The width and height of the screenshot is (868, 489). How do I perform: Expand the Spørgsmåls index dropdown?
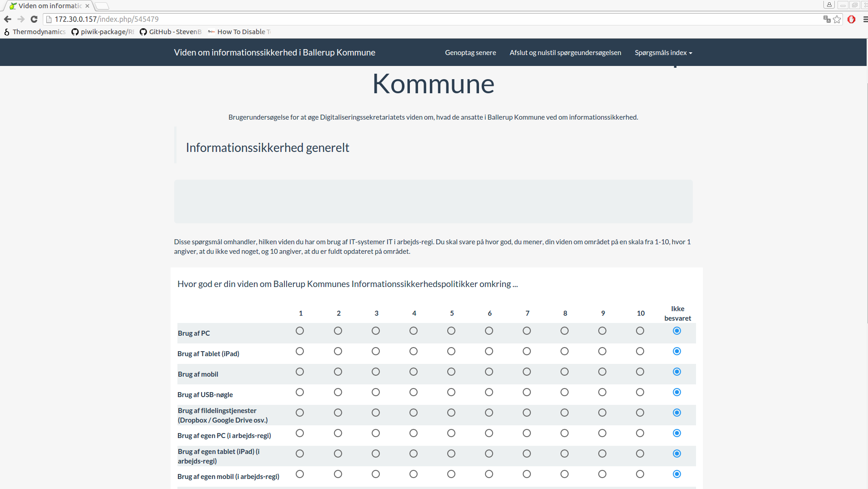tap(663, 53)
